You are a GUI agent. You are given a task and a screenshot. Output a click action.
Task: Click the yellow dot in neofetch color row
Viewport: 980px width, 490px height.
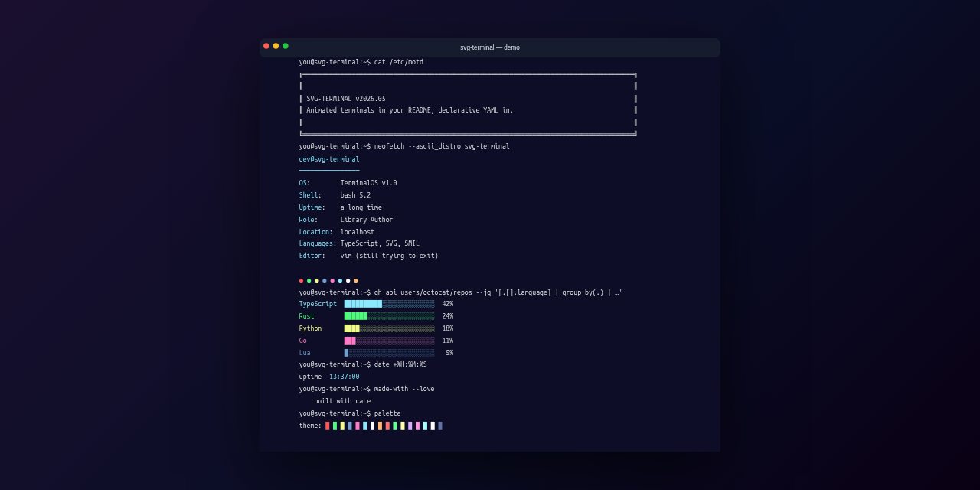pyautogui.click(x=317, y=281)
